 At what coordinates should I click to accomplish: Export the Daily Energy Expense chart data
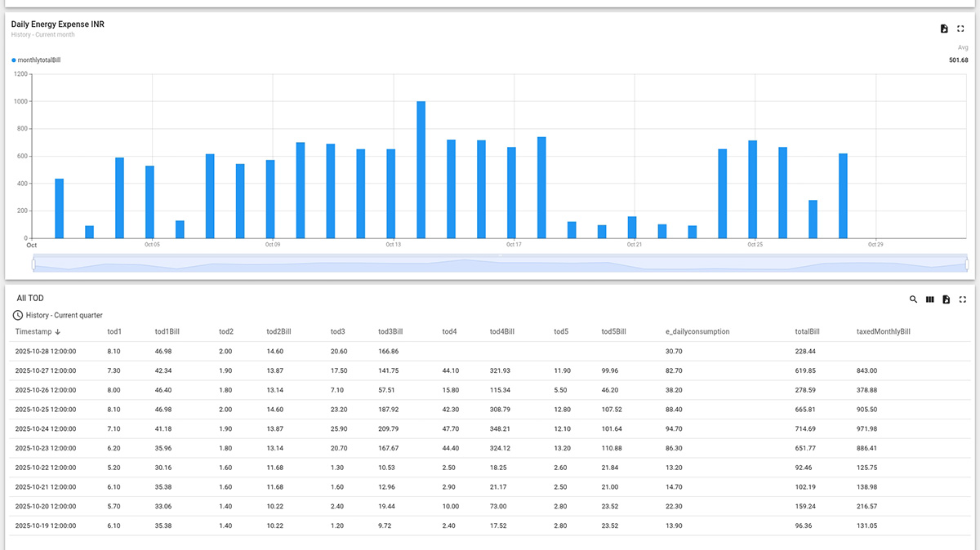(x=943, y=28)
